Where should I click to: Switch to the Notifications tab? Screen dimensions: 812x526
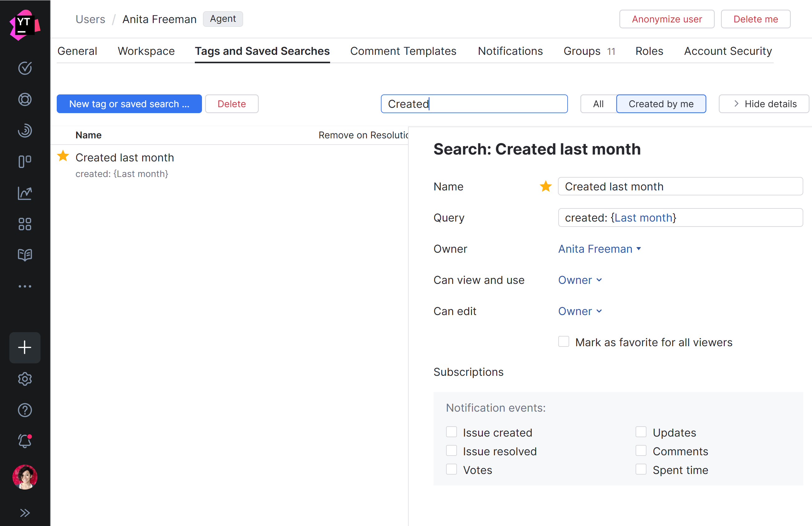[x=510, y=51]
